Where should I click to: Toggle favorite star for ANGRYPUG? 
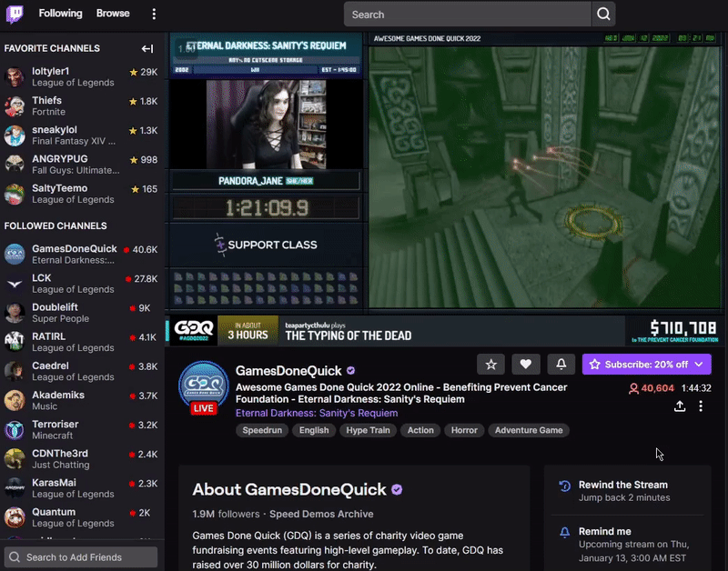[134, 159]
